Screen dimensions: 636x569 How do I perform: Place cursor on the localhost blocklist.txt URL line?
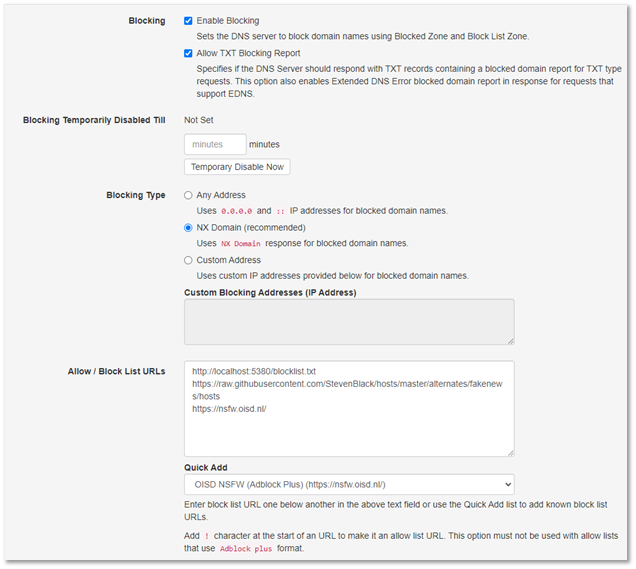click(x=254, y=372)
